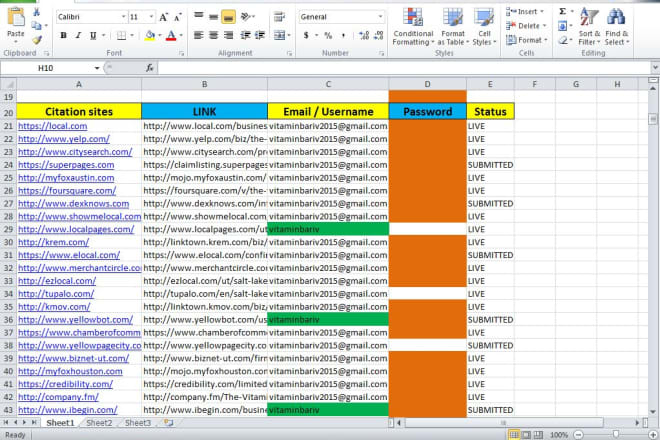Toggle highlighted Bottom Align

click(229, 17)
